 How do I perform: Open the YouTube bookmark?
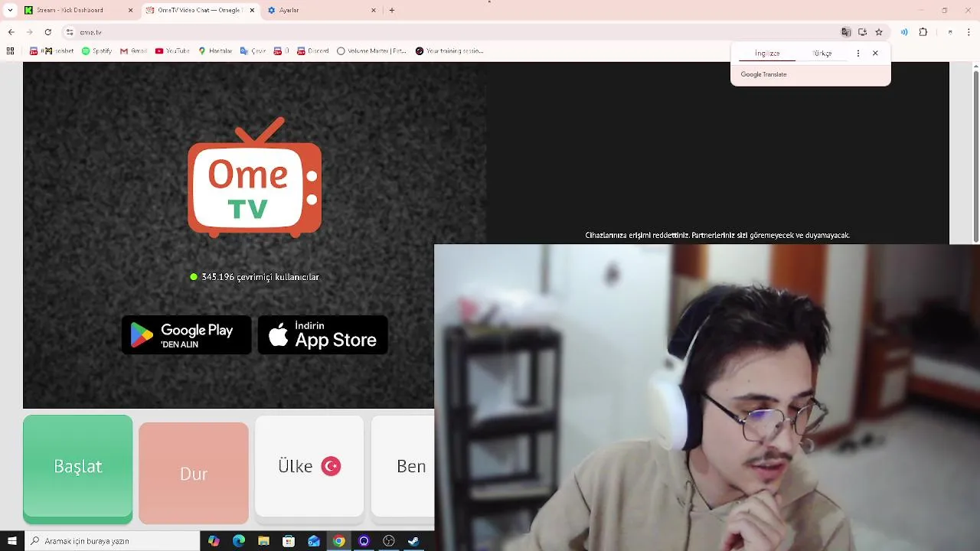[172, 51]
